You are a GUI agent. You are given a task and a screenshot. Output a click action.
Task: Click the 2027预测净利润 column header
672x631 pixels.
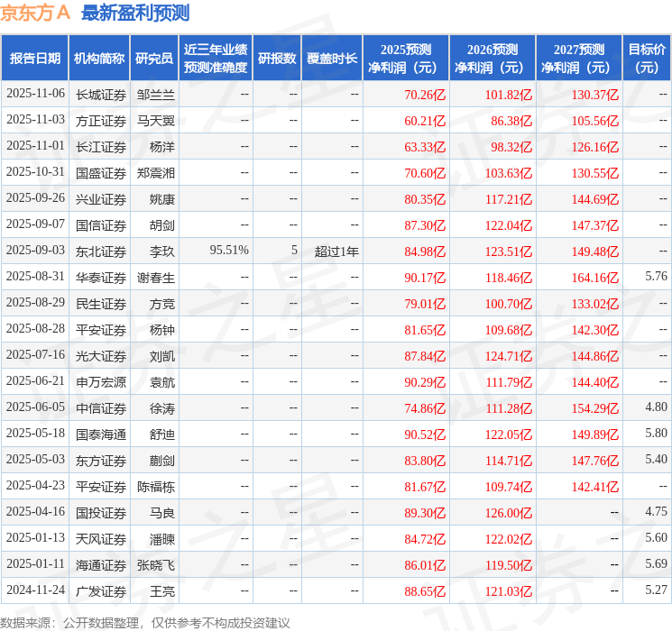[x=578, y=58]
